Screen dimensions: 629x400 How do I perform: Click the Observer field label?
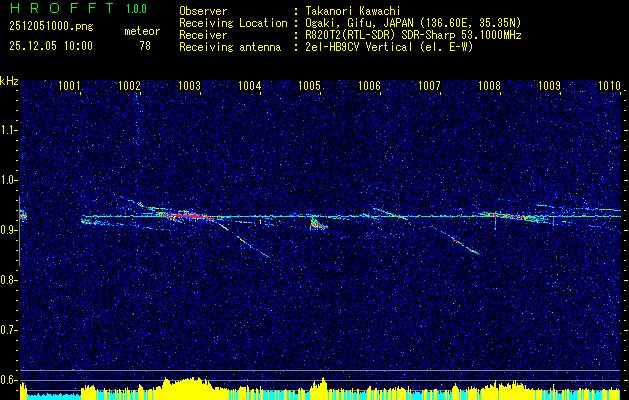click(x=203, y=11)
